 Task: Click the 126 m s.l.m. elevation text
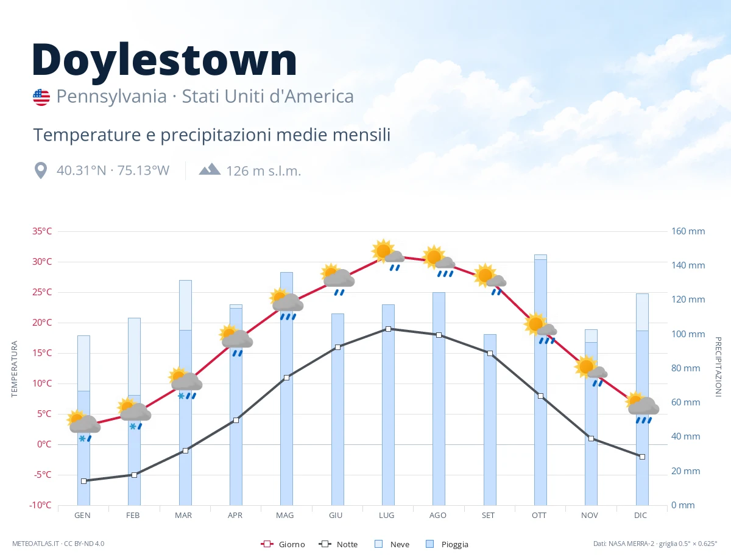(264, 170)
